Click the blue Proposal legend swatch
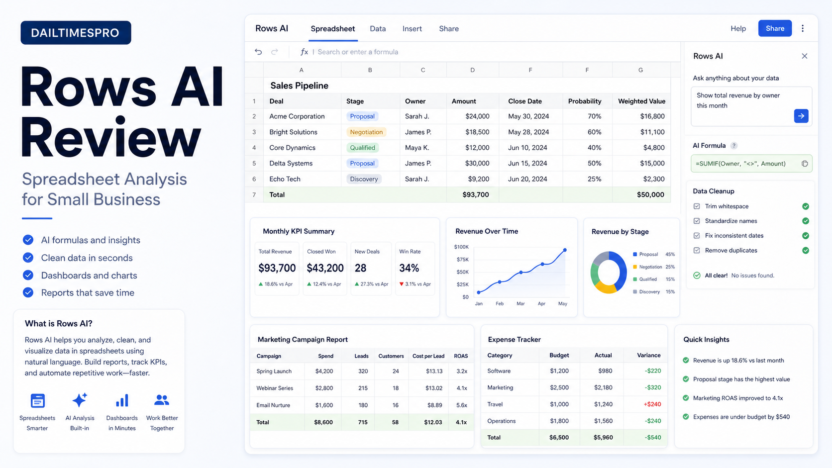832x468 pixels. coord(635,254)
